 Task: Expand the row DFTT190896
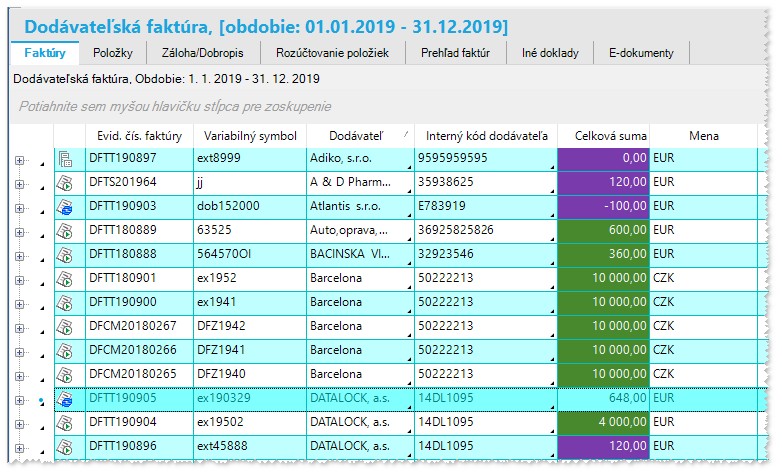(x=19, y=448)
